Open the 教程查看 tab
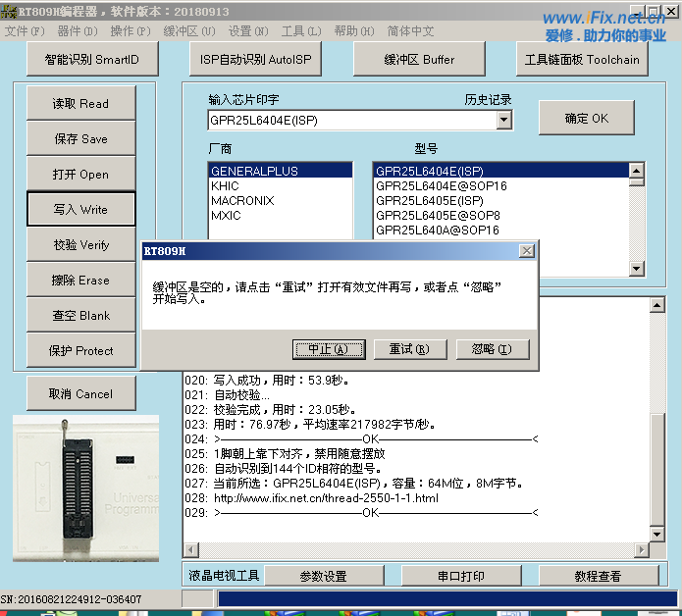This screenshot has height=616, width=682. [x=598, y=576]
